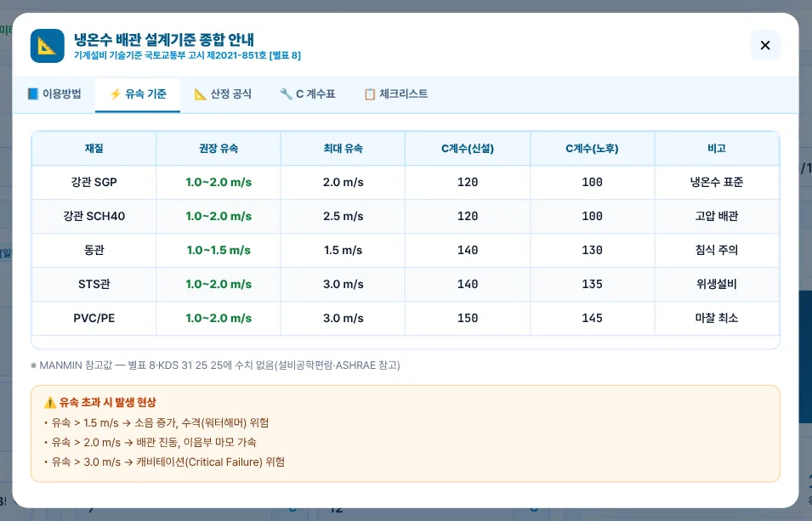Click the C value 150 cell
812x521 pixels.
[x=468, y=318]
